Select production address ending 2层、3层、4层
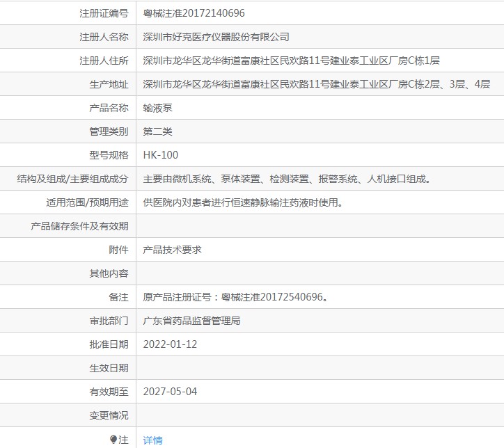 pyautogui.click(x=317, y=84)
